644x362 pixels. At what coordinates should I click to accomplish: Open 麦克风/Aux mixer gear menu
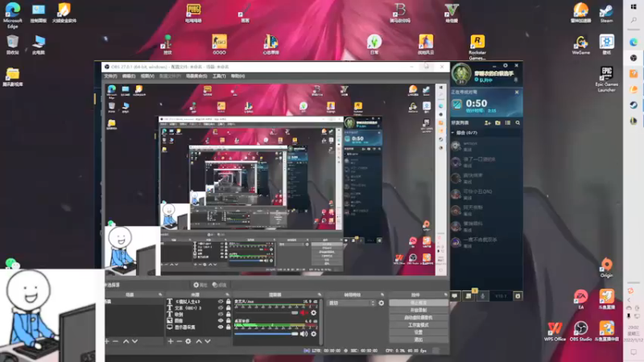pyautogui.click(x=314, y=313)
